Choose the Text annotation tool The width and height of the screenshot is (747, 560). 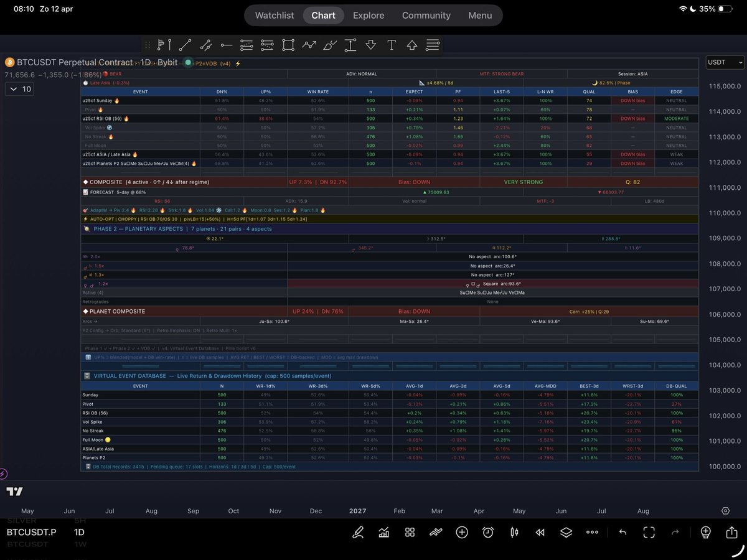392,45
